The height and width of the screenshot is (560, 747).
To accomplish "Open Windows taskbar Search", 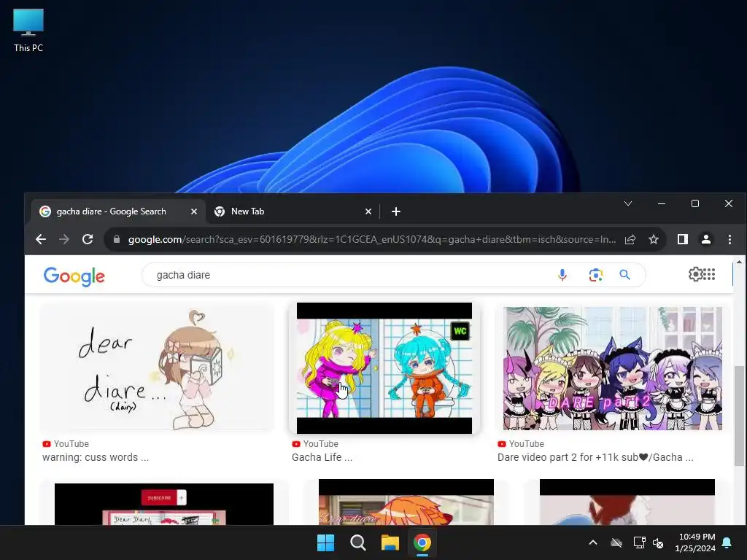I will pyautogui.click(x=357, y=542).
